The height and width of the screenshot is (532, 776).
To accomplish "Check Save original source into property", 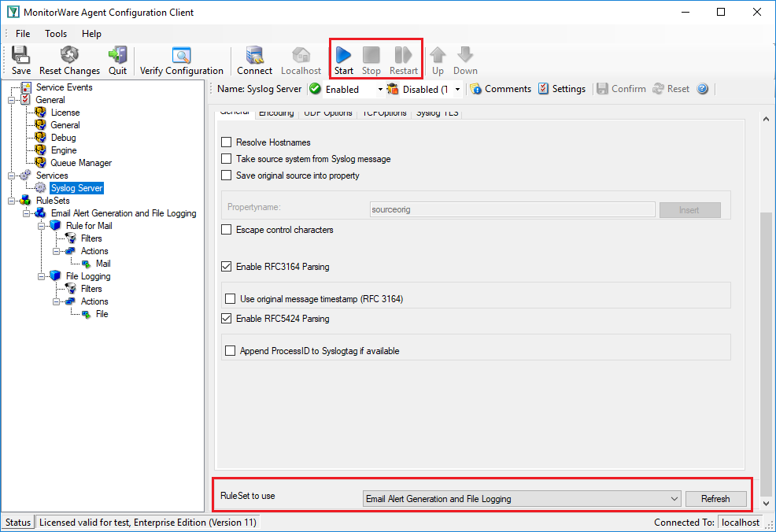I will click(226, 175).
